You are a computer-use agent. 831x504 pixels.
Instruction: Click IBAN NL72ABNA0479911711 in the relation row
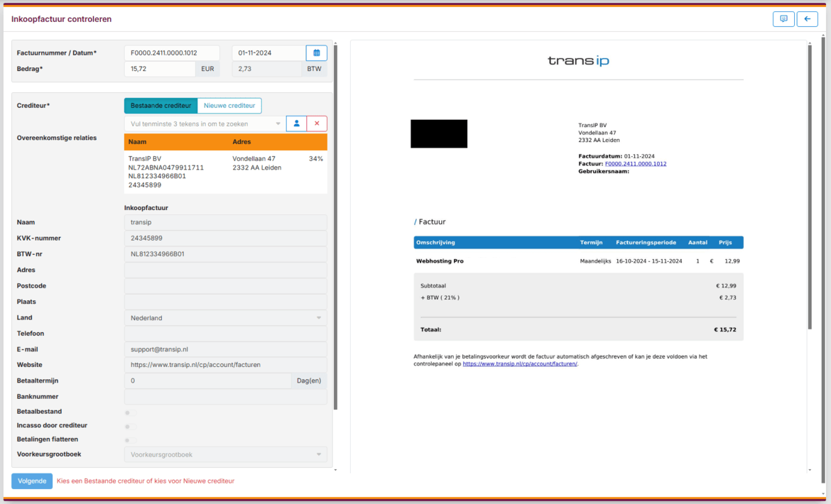tap(166, 168)
